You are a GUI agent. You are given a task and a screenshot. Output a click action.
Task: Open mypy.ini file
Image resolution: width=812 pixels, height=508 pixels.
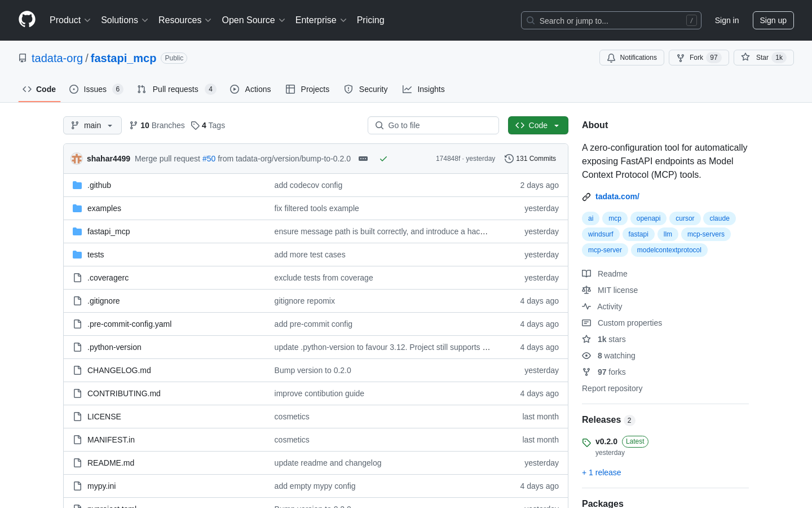[101, 486]
